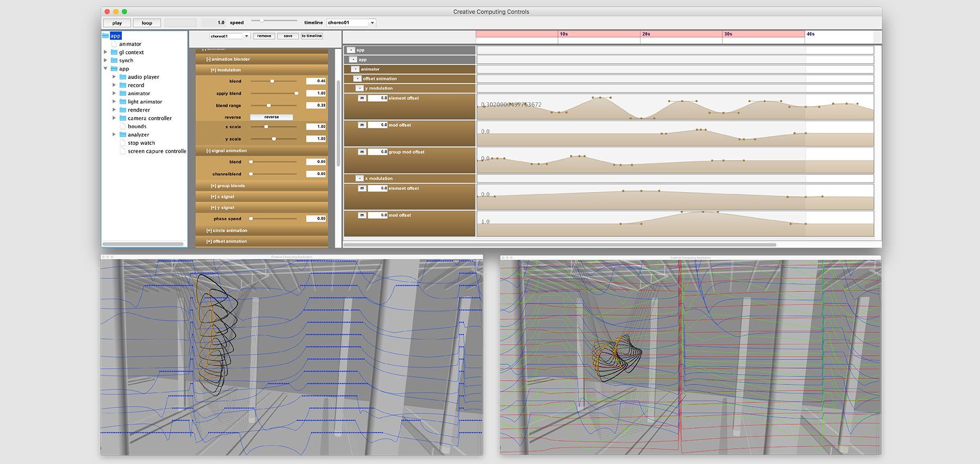Screen dimensions: 980x464
Task: Toggle loop playback
Action: (x=147, y=23)
